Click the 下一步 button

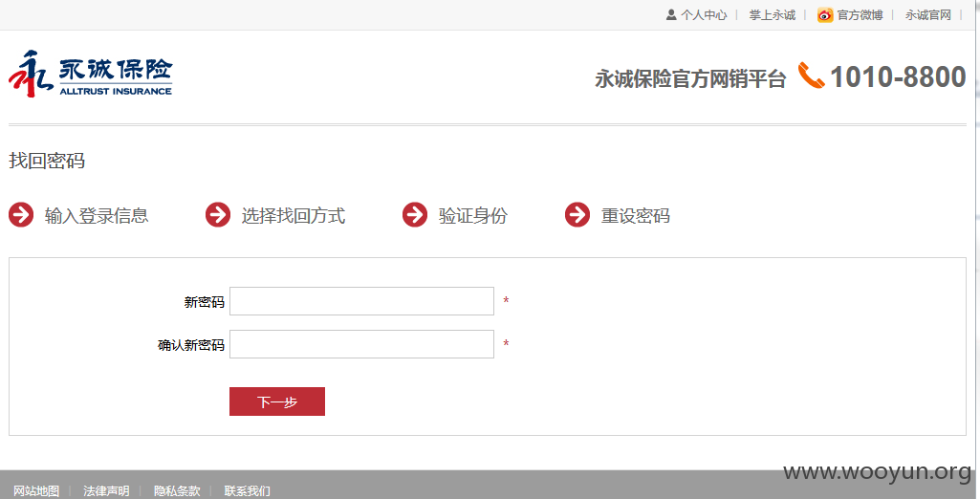[277, 401]
